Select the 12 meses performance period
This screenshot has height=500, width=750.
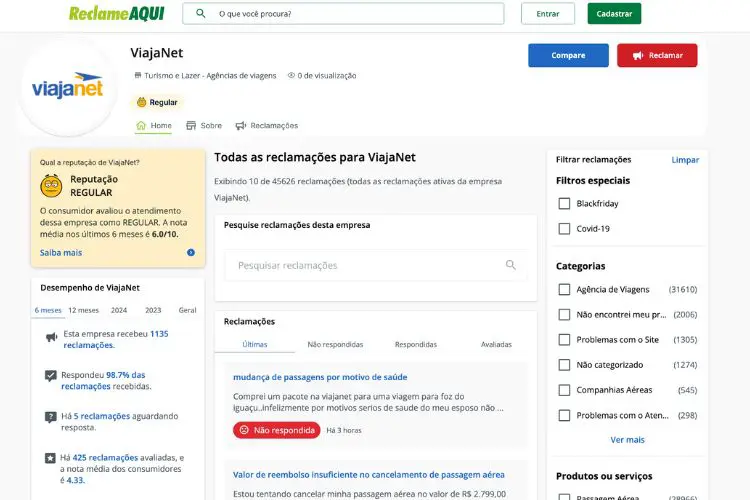click(x=83, y=310)
